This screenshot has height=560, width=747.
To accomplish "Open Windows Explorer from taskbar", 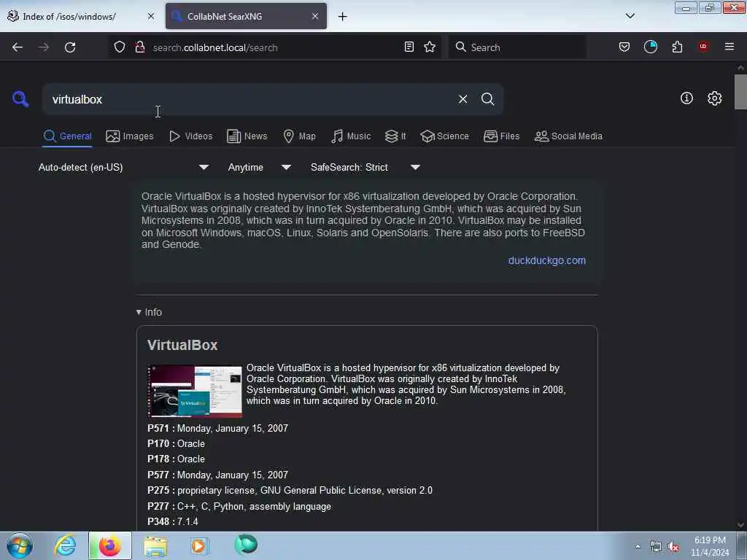I will (155, 545).
